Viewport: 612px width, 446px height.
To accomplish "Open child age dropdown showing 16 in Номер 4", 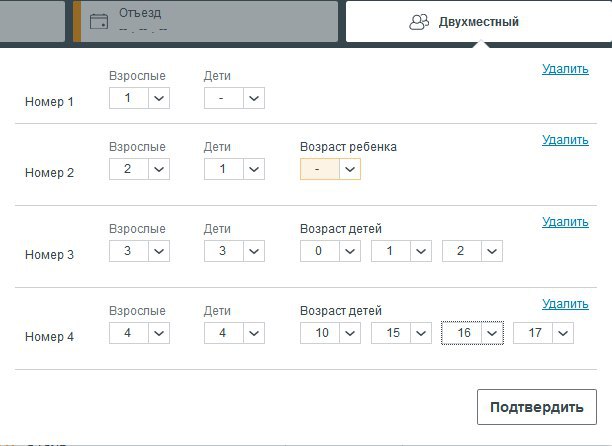I will point(472,333).
